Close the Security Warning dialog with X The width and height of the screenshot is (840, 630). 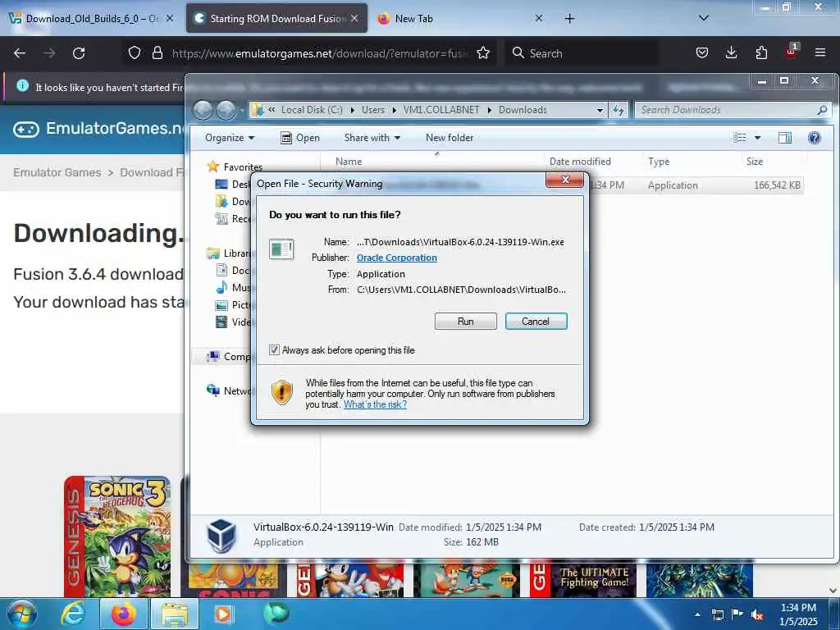(564, 180)
